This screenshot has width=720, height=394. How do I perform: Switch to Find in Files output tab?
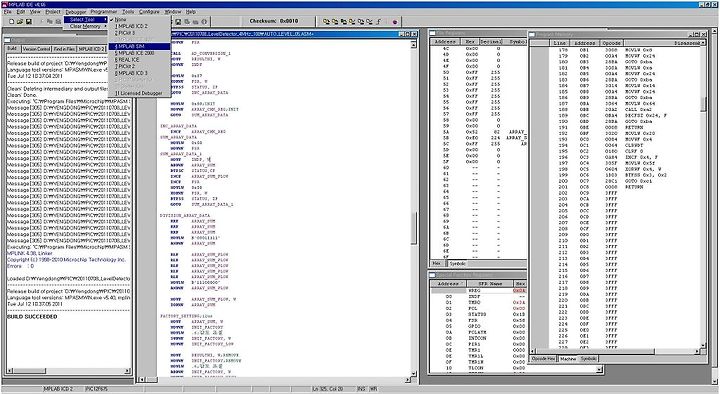(64, 49)
